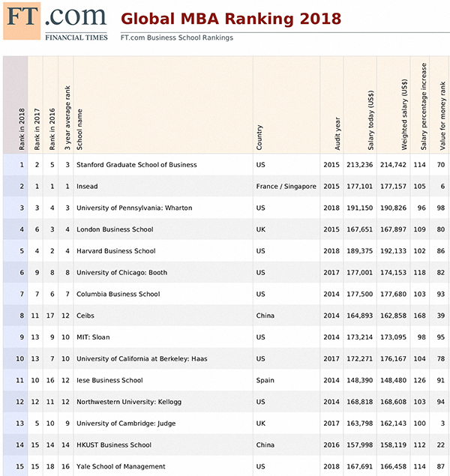Open Stanford Graduate School of Business entry
The height and width of the screenshot is (476, 450).
click(x=136, y=165)
